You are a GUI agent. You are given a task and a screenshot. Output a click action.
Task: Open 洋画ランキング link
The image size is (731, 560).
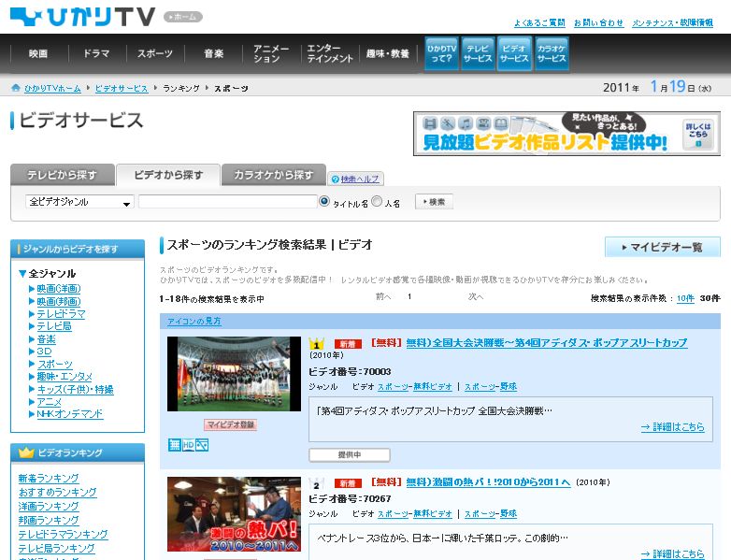49,507
